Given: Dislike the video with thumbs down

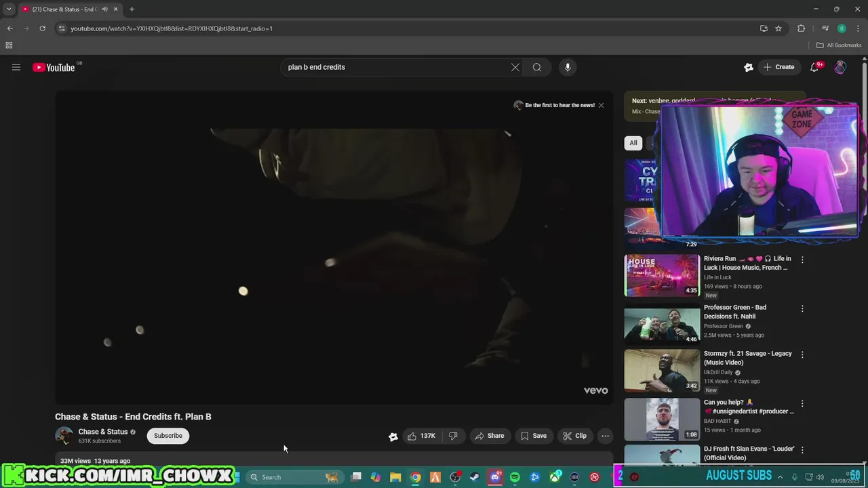Looking at the screenshot, I should pos(453,436).
